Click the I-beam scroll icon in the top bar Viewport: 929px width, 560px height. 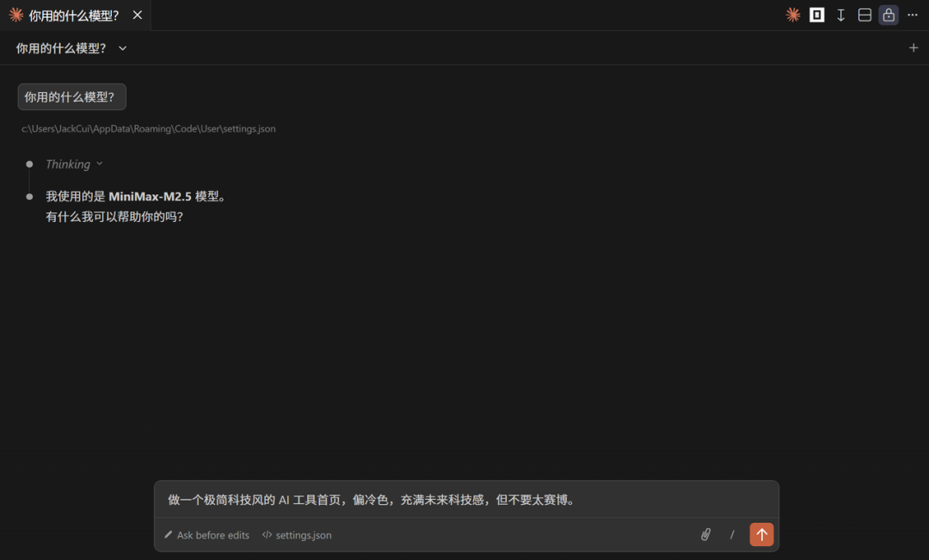coord(840,15)
